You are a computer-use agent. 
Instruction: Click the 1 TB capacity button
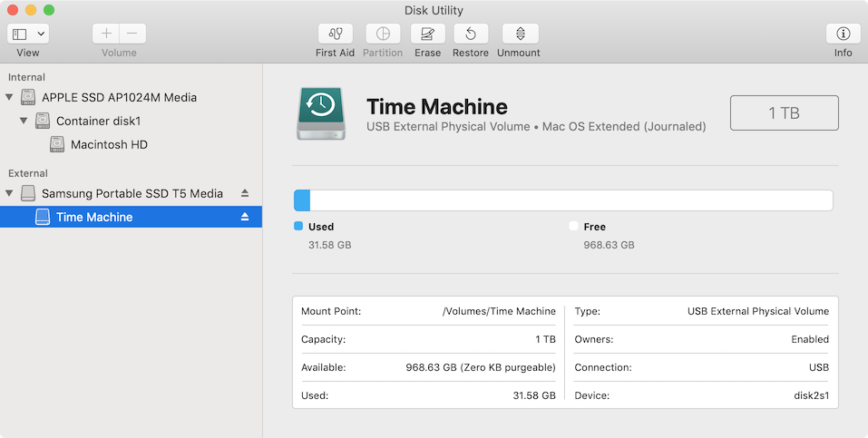pyautogui.click(x=784, y=112)
